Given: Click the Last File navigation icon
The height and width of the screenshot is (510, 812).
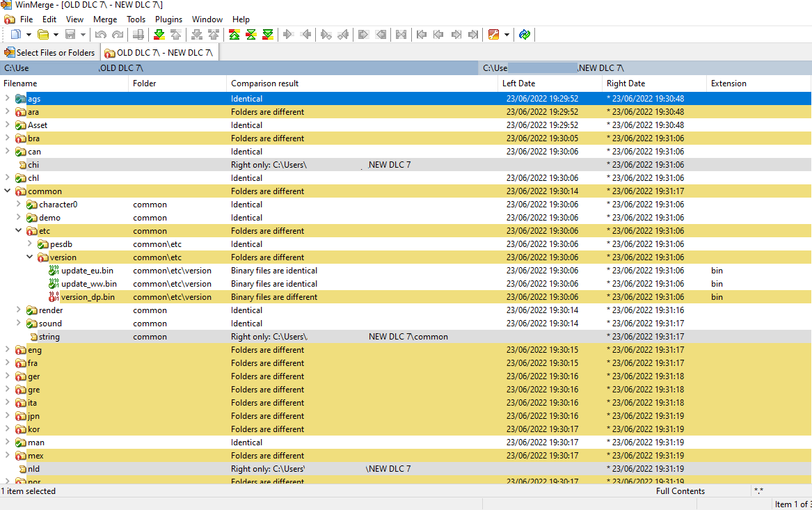Looking at the screenshot, I should (473, 35).
